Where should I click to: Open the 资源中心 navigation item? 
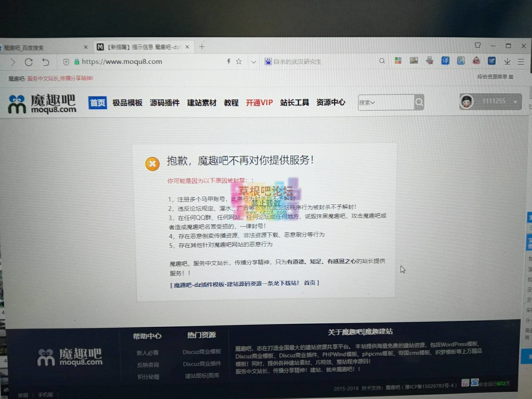331,102
